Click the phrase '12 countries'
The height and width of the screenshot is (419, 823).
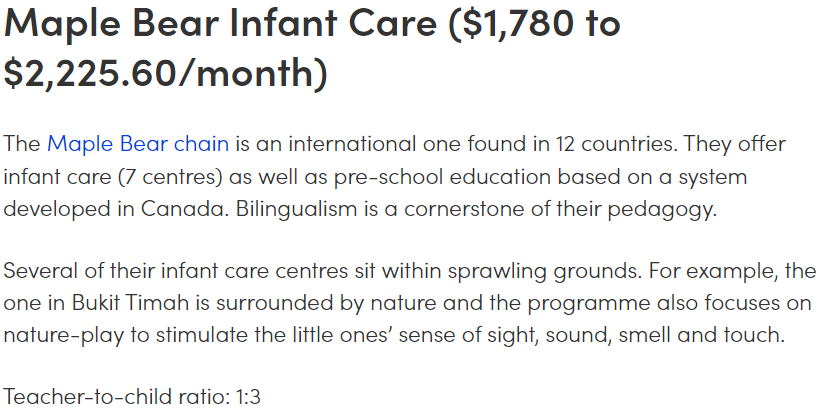coord(616,144)
